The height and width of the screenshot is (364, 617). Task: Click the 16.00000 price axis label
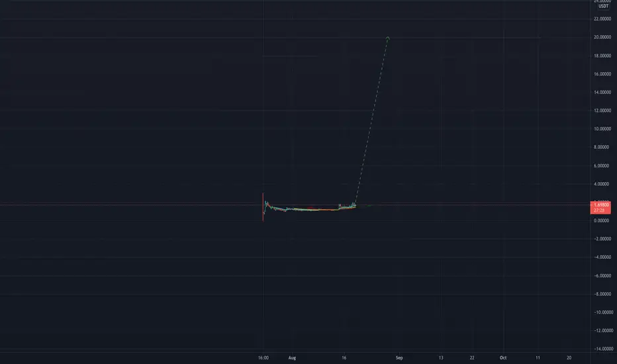point(602,74)
